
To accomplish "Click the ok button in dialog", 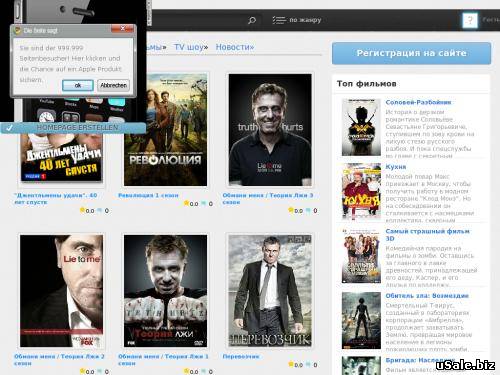I will coord(78,85).
